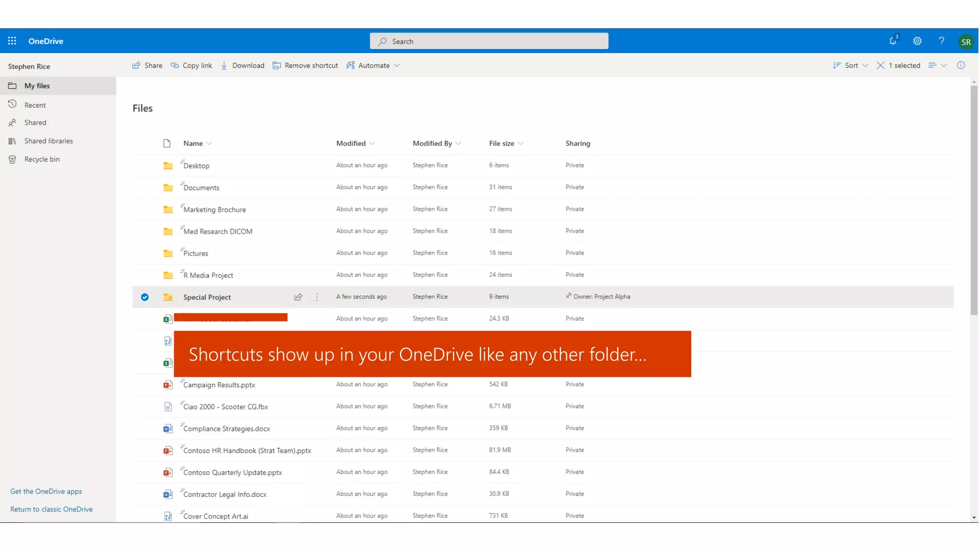Click the PowerPoint icon for Contoso Quarterly Update
Image resolution: width=980 pixels, height=551 pixels.
pos(168,473)
